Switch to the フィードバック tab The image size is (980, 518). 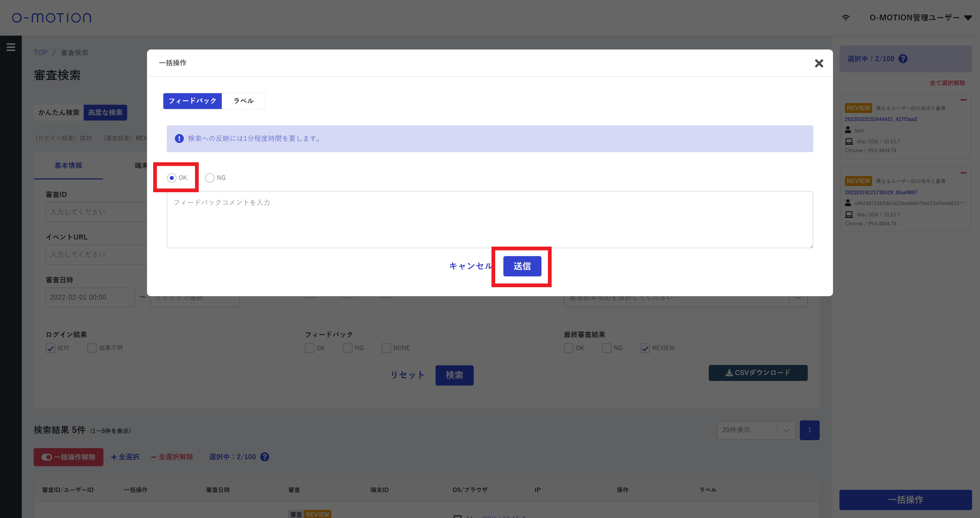point(193,101)
